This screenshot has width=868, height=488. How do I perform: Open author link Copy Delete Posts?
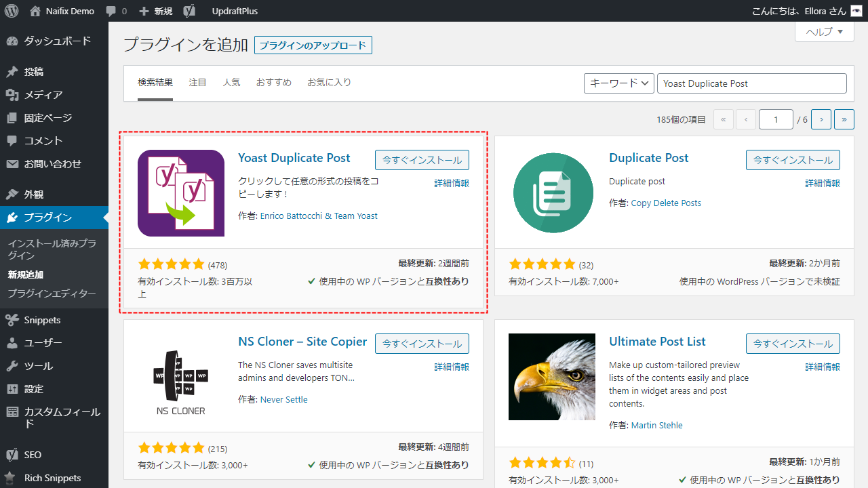click(666, 203)
